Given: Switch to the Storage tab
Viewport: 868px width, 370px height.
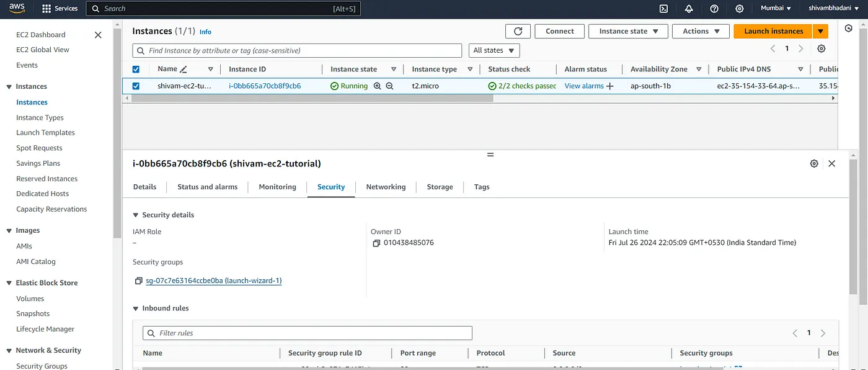Looking at the screenshot, I should (440, 187).
